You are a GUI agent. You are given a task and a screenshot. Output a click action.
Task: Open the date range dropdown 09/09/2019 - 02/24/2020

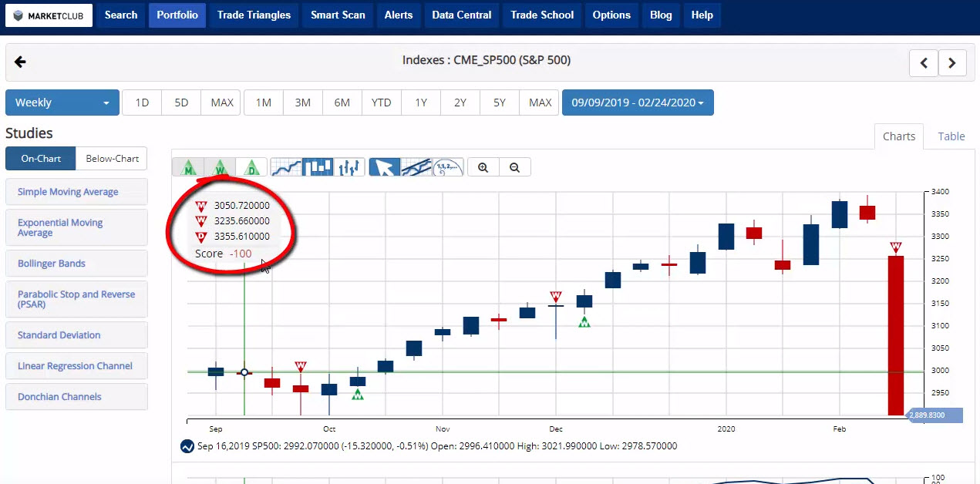click(638, 103)
